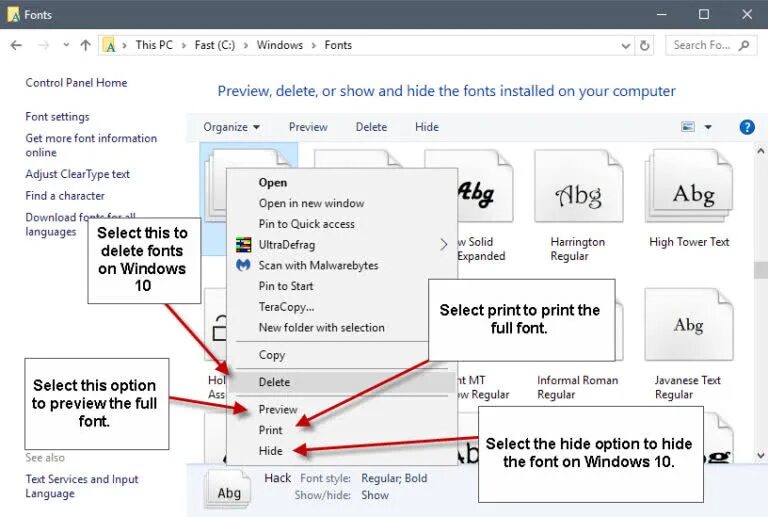Refresh the Fonts folder view
768x517 pixels.
[x=645, y=46]
